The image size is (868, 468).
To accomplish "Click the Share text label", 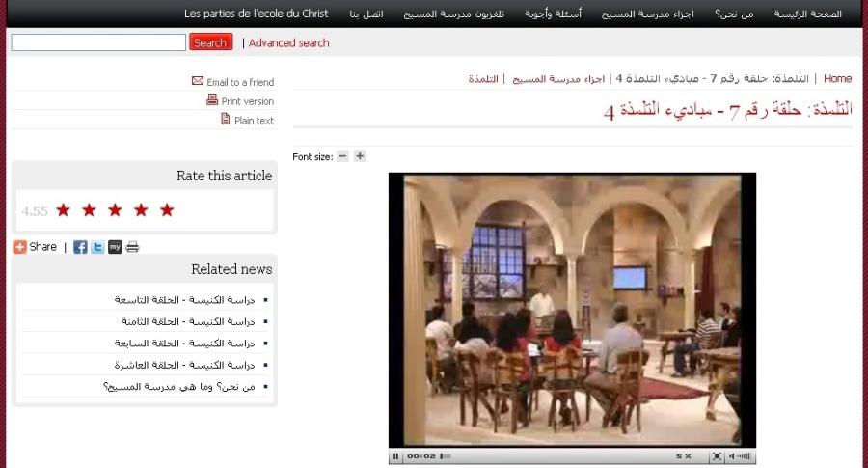I will pyautogui.click(x=43, y=247).
